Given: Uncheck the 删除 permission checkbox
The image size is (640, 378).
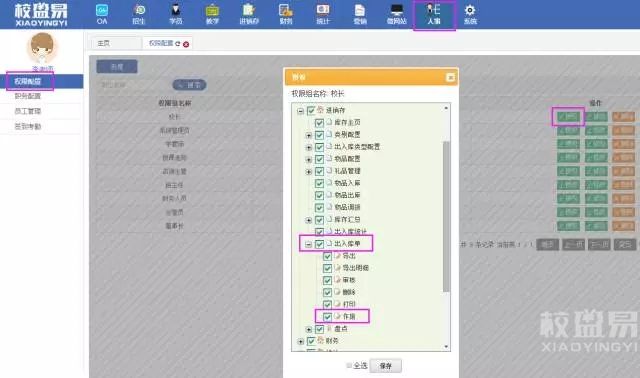Looking at the screenshot, I should (x=327, y=293).
